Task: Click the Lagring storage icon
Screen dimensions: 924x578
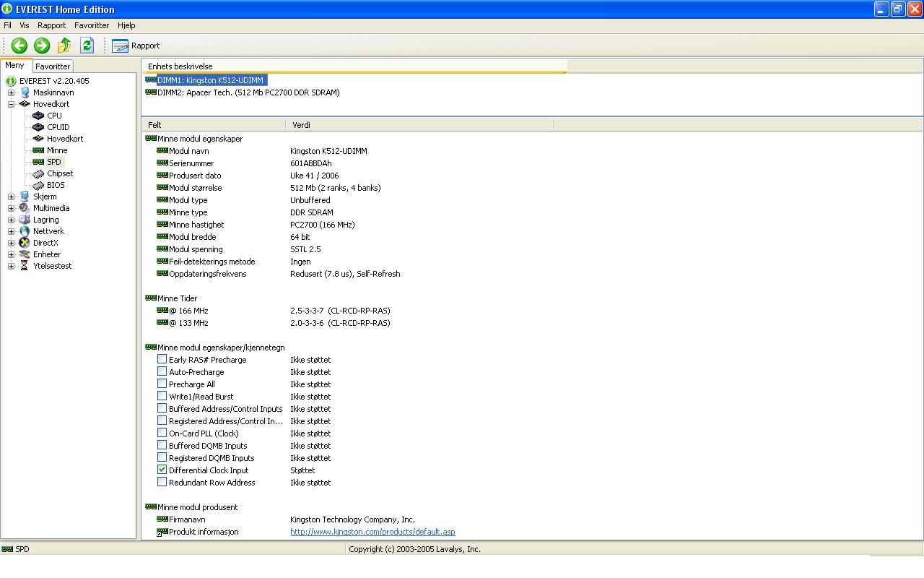Action: point(25,220)
